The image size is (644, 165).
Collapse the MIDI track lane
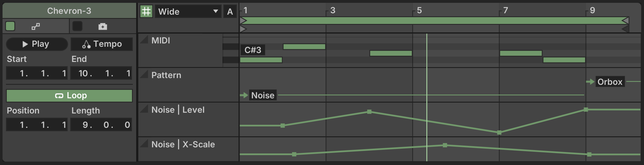click(x=144, y=40)
